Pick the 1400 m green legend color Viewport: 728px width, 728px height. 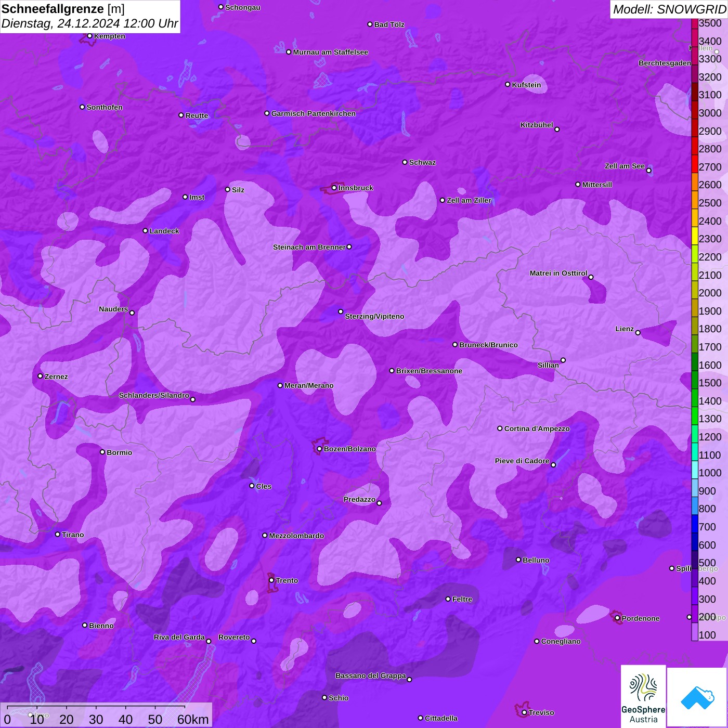tap(695, 397)
